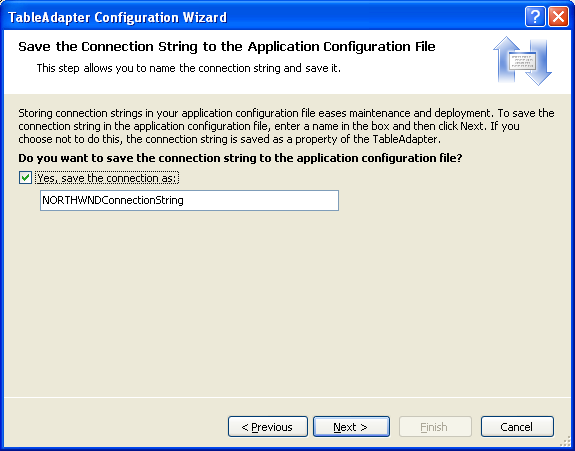Click inside the NORTHWNDConnectionString text box
The image size is (575, 451).
click(x=189, y=200)
